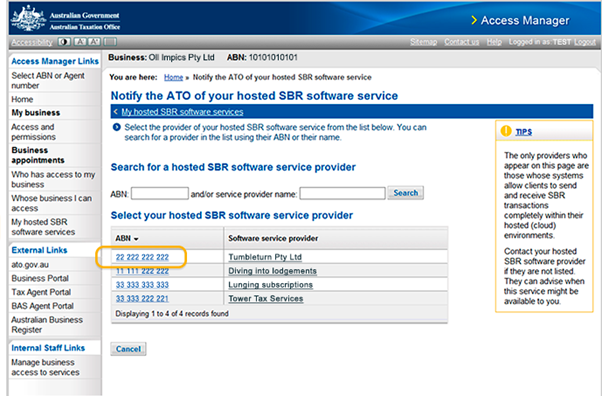Go to Home in sidebar
The width and height of the screenshot is (602, 396).
click(x=22, y=99)
